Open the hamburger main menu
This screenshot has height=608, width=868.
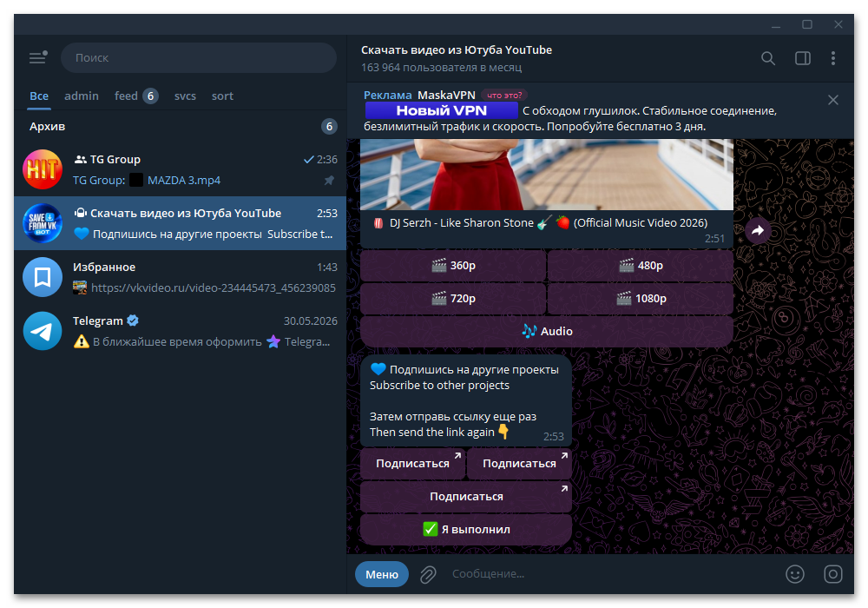[37, 57]
